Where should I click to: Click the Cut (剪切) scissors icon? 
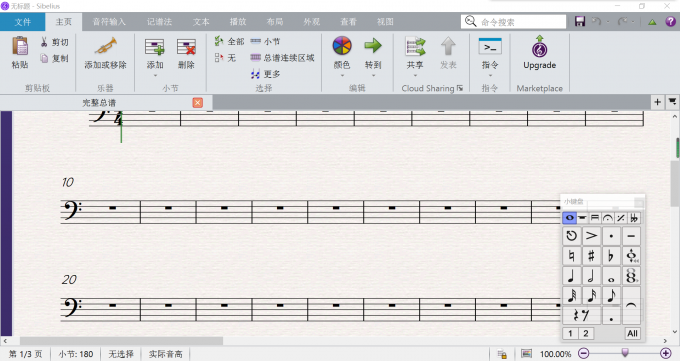click(44, 42)
